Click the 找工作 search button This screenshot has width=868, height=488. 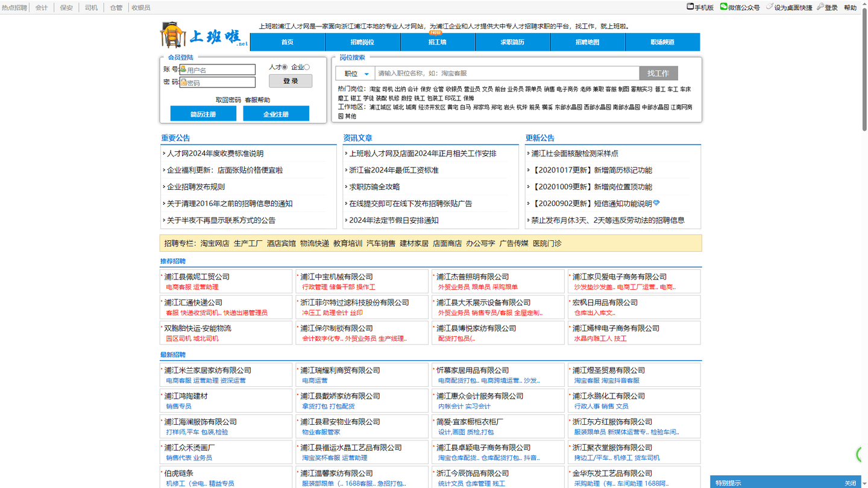(x=658, y=74)
